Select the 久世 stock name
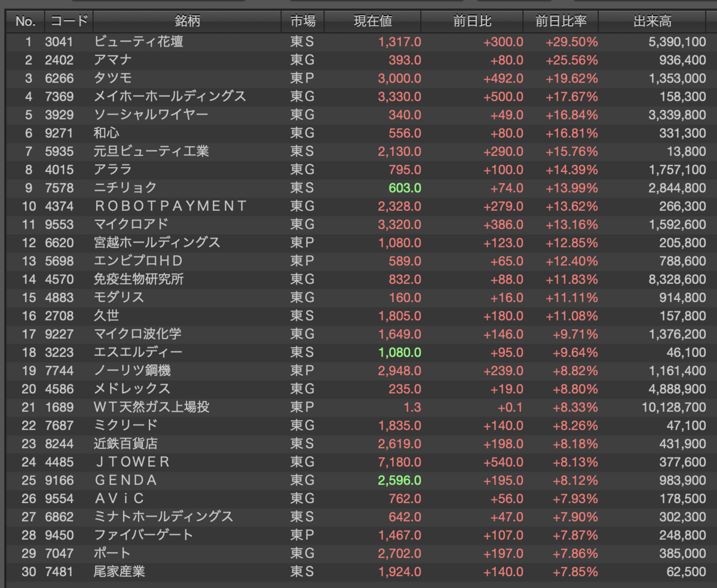The height and width of the screenshot is (588, 717). point(106,316)
